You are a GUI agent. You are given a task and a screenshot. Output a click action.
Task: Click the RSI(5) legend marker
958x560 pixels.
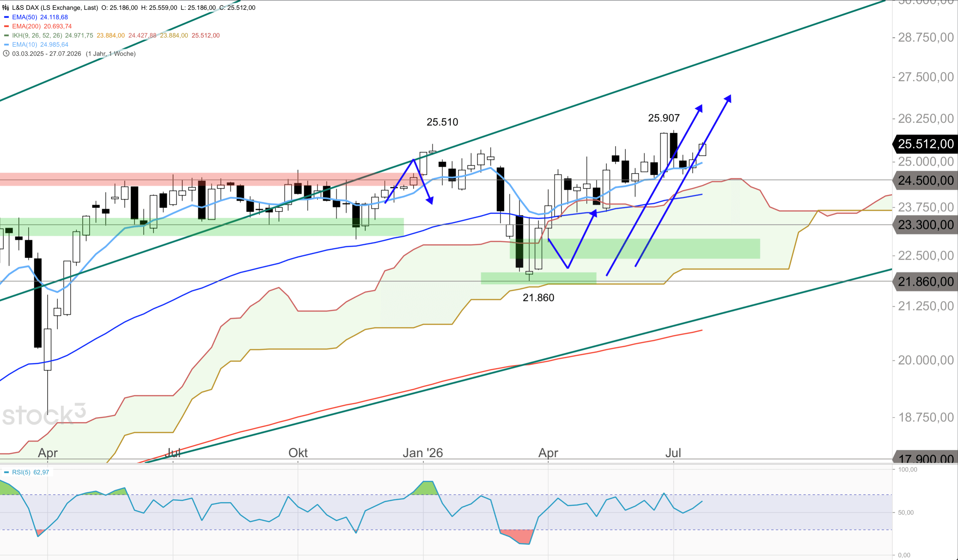6,472
